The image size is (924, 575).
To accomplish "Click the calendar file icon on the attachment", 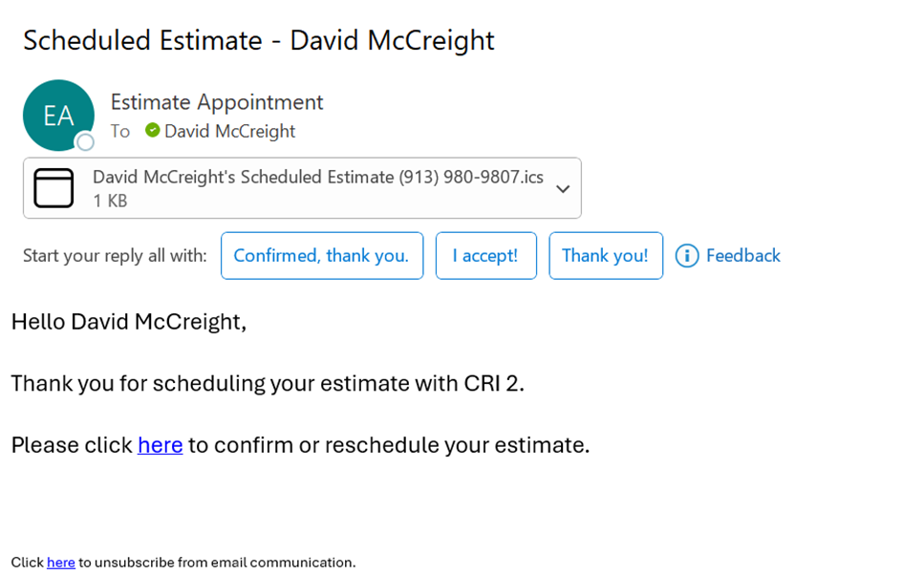I will click(x=54, y=188).
